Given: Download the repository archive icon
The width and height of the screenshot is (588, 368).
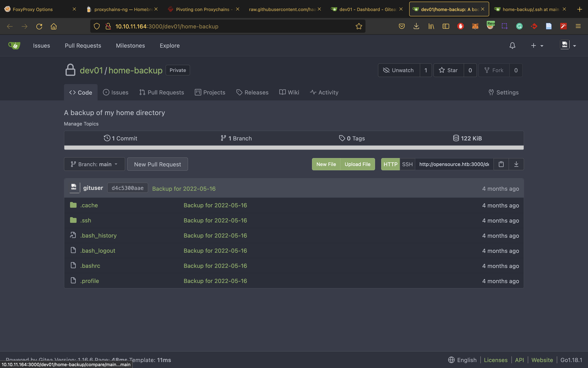Looking at the screenshot, I should point(516,164).
